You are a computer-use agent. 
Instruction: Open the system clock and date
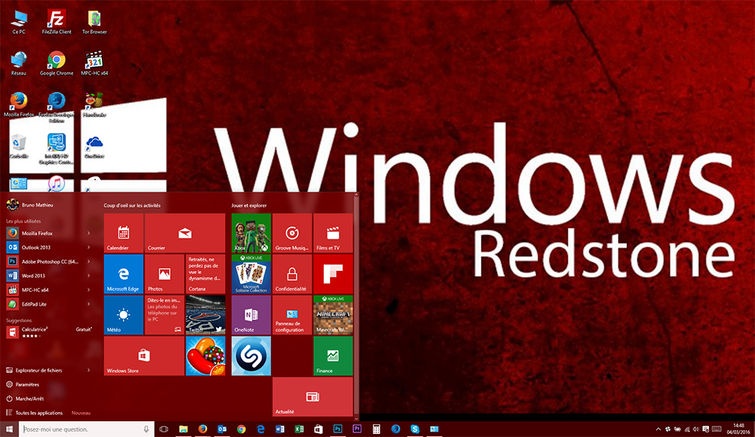pos(738,429)
